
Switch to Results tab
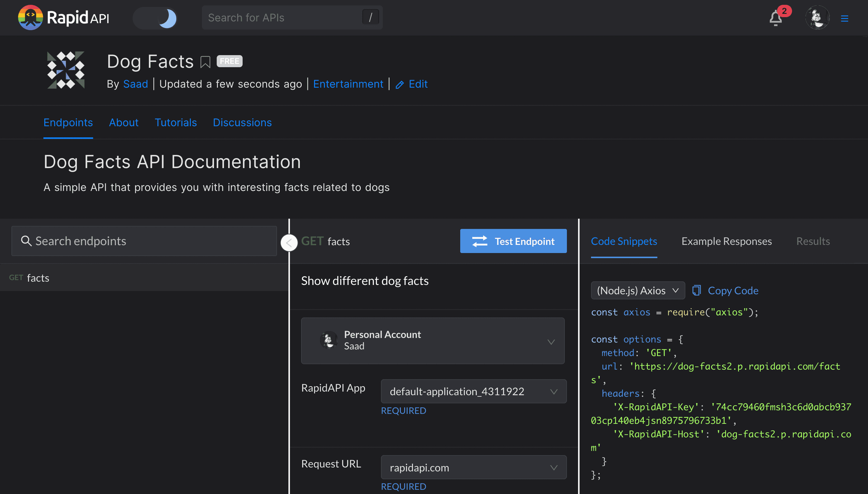tap(813, 241)
